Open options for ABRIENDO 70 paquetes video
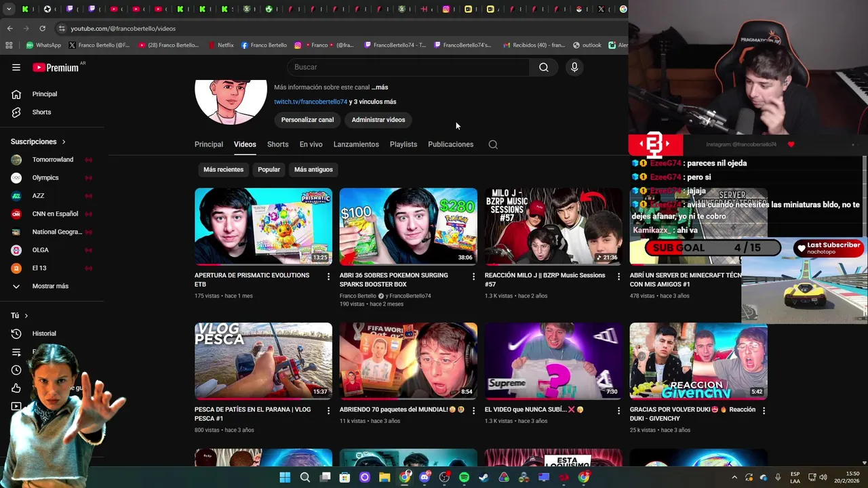Image resolution: width=868 pixels, height=488 pixels. click(473, 411)
